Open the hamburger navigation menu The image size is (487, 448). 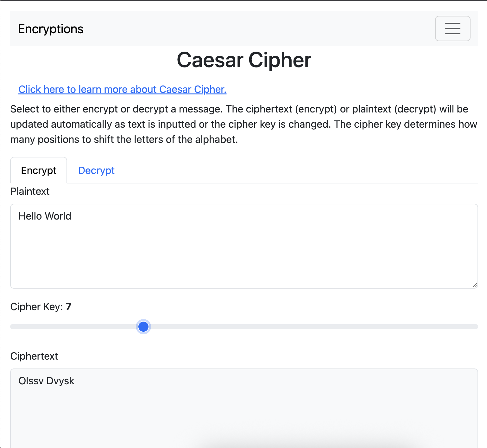452,29
